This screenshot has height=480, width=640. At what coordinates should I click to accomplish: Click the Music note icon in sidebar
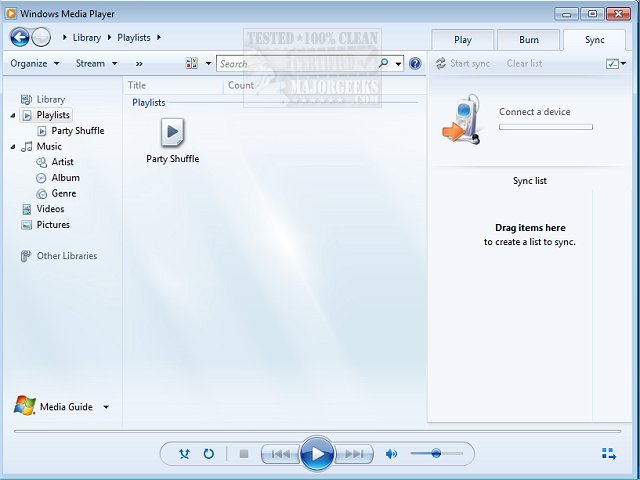pos(27,147)
